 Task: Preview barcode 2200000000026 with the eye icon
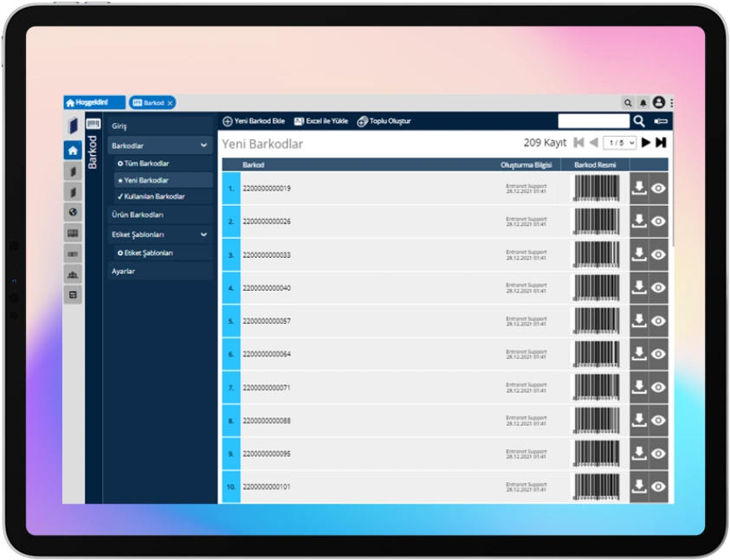658,221
